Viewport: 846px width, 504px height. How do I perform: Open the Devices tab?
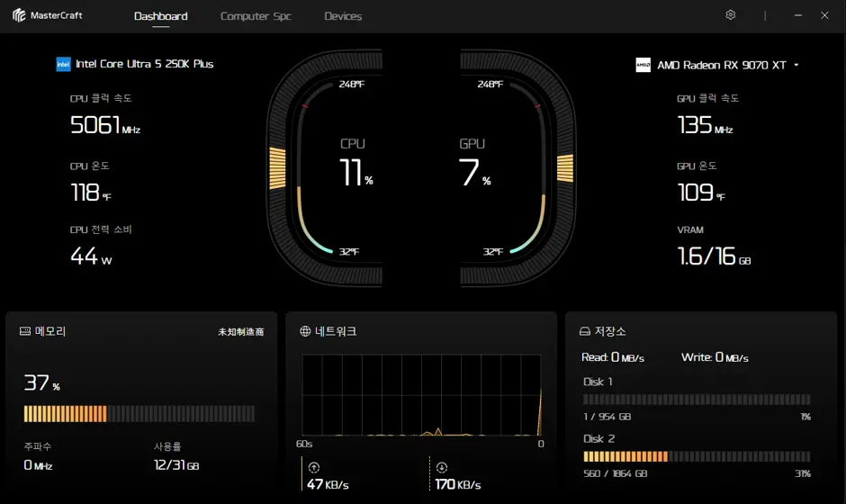coord(343,16)
